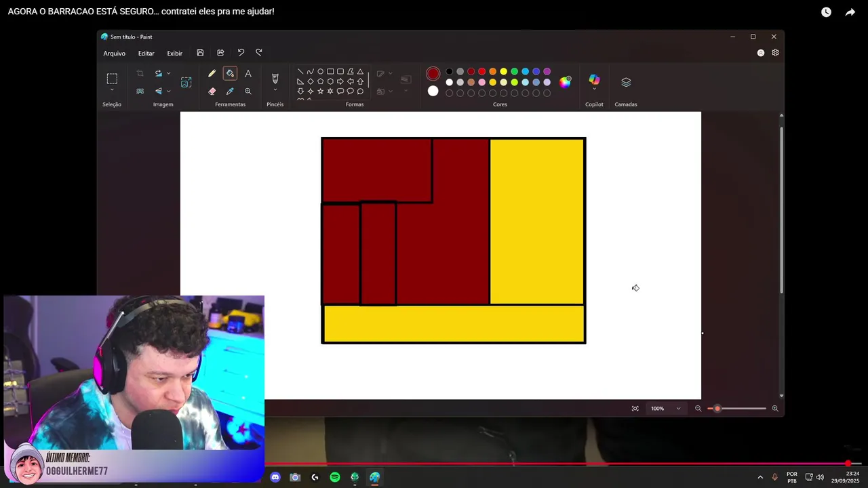Select the Triangle shape
Image resolution: width=868 pixels, height=488 pixels.
click(360, 71)
